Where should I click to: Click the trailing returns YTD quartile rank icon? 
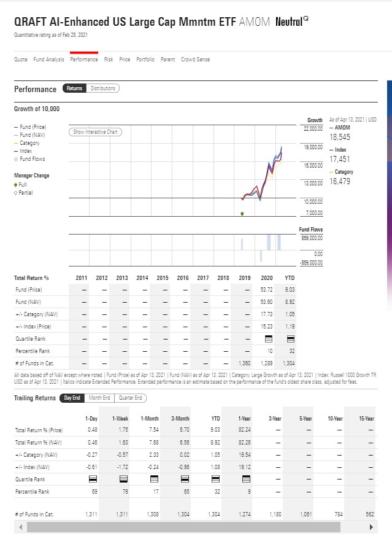coord(215,480)
